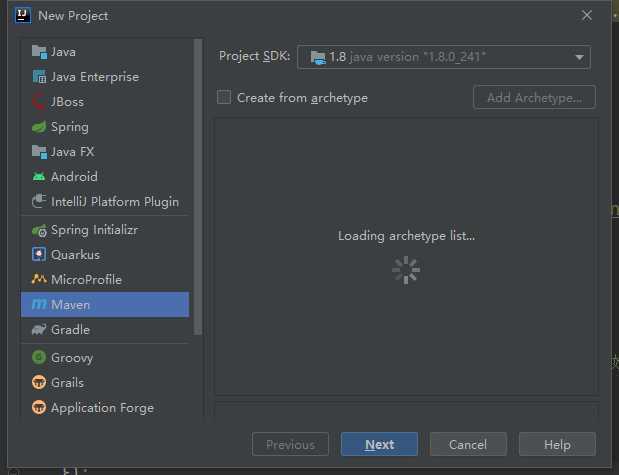Click the Gradle elephant icon
619x475 pixels.
tap(39, 329)
